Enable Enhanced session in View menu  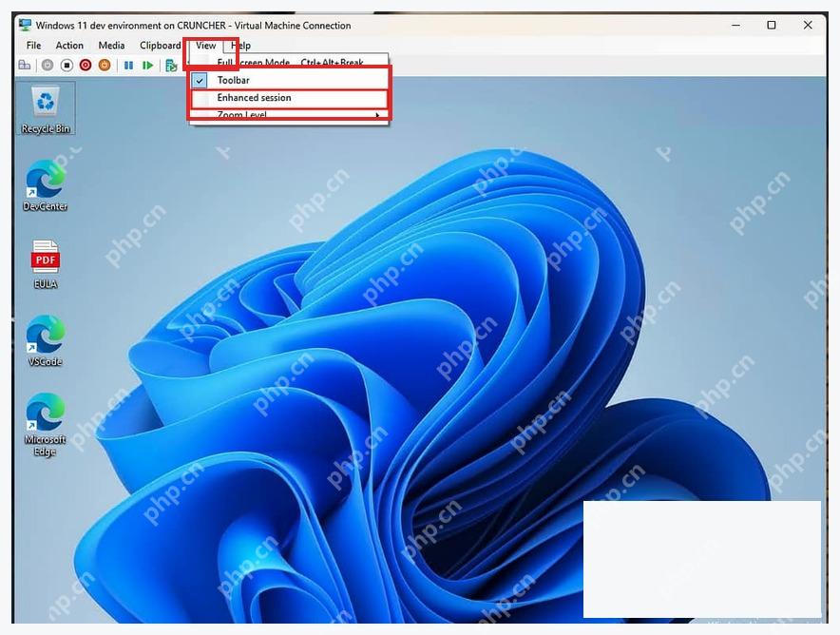click(x=289, y=98)
